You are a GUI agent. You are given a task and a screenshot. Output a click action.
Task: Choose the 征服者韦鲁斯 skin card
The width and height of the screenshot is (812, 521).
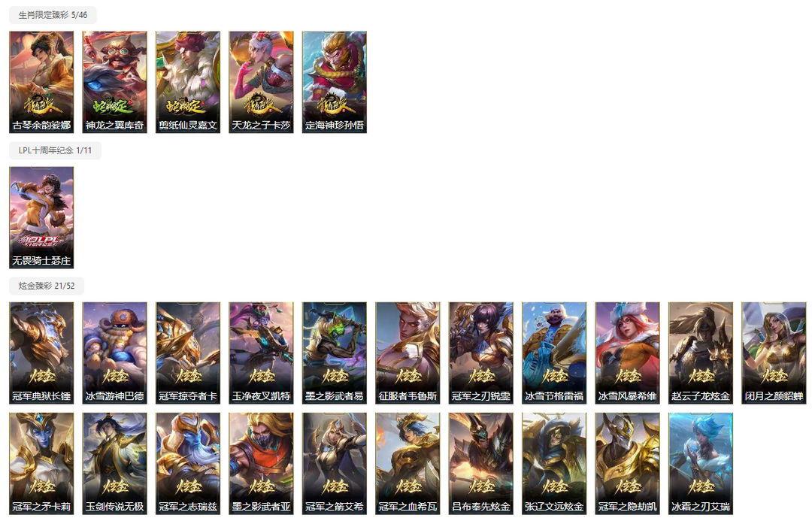[408, 353]
